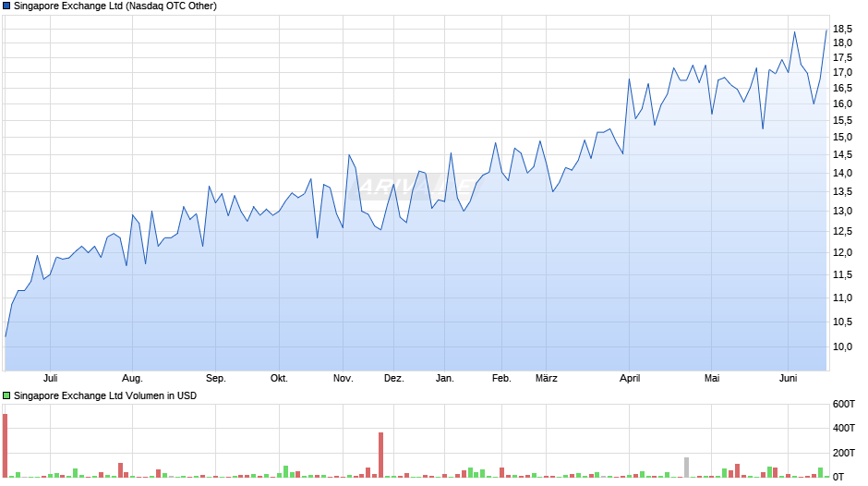Click the 'Jan.' month label
The height and width of the screenshot is (486, 868).
[x=444, y=378]
